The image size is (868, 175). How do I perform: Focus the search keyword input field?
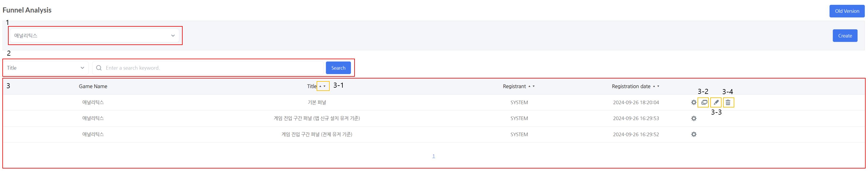(212, 68)
